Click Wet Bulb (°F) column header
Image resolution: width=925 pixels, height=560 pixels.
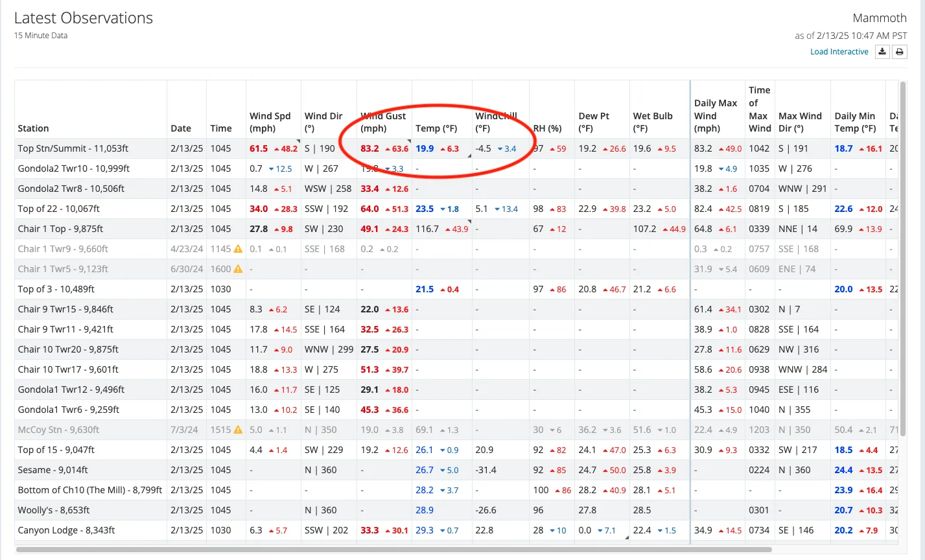[653, 122]
